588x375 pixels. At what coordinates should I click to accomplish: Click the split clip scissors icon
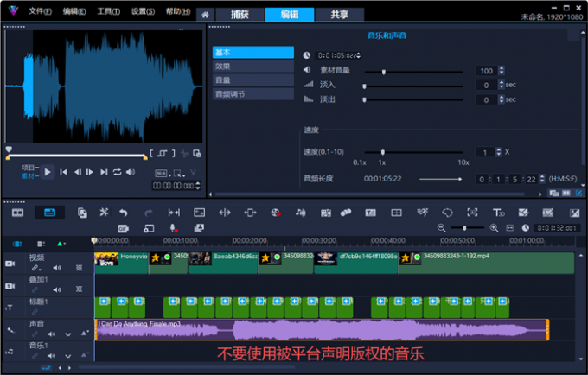coord(184,153)
